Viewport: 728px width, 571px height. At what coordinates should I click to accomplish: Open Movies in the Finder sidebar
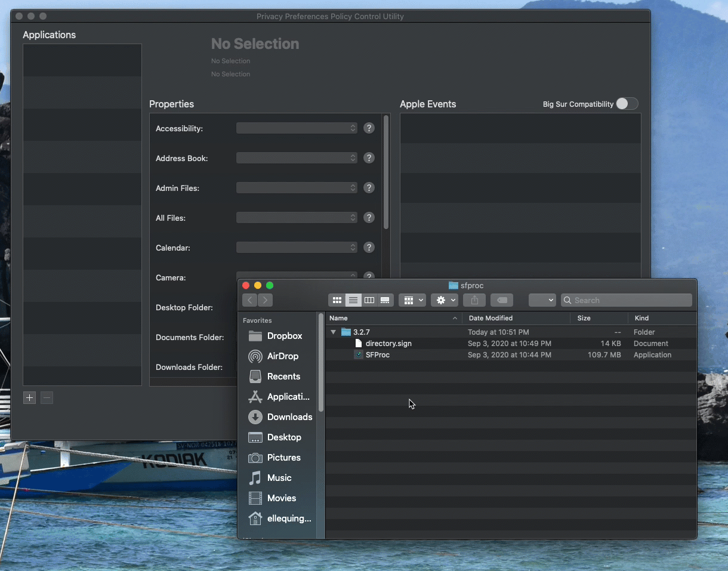tap(281, 498)
